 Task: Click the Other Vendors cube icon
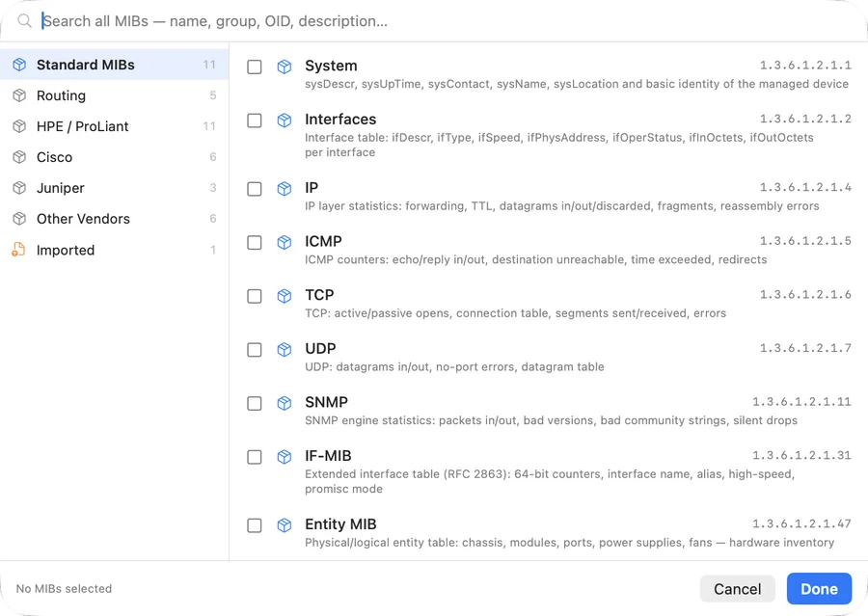[x=19, y=219]
